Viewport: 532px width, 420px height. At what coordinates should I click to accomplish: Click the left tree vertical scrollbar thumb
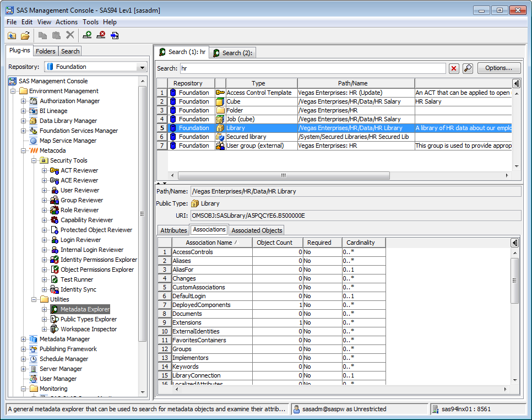coord(142,214)
